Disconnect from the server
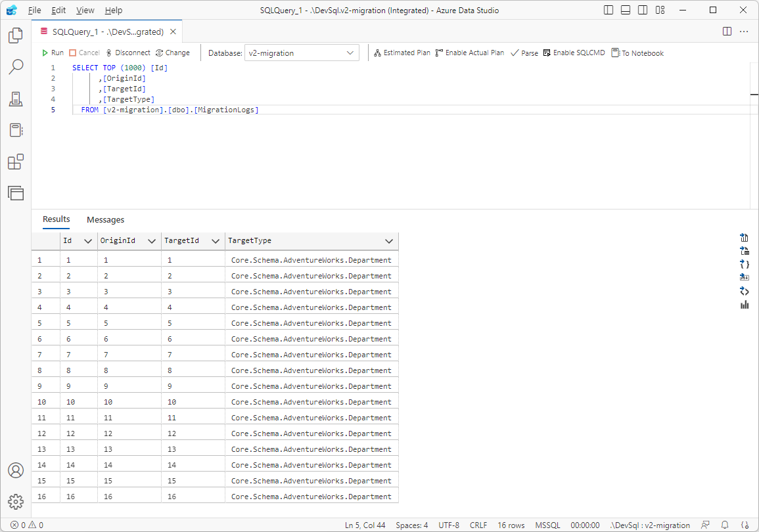The image size is (759, 532). click(127, 53)
